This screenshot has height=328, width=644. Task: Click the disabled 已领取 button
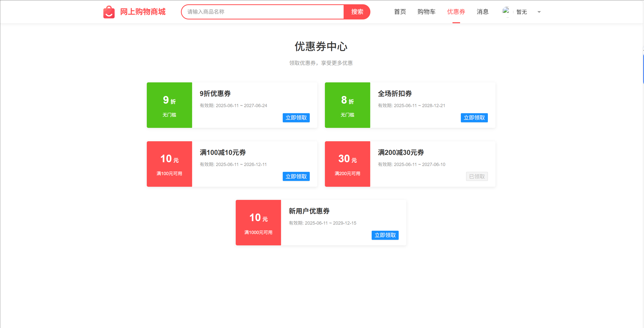click(x=477, y=177)
